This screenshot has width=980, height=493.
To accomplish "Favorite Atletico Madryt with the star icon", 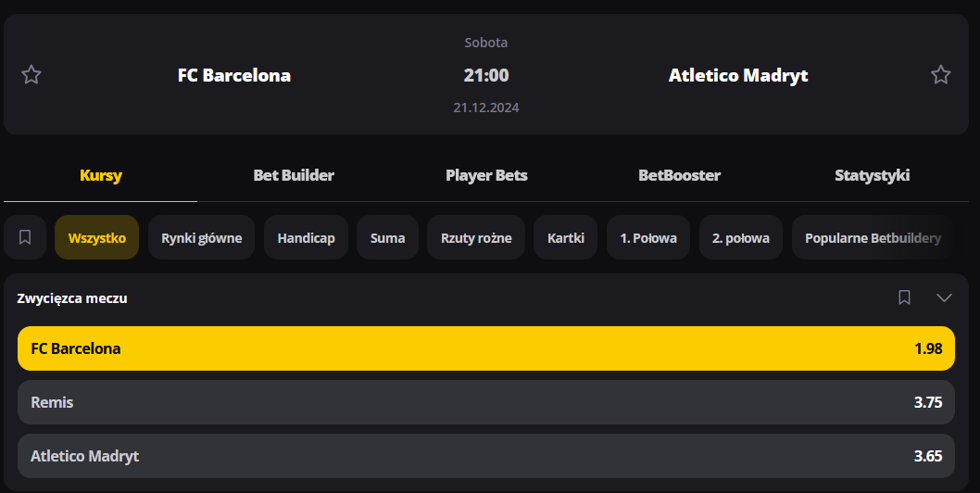I will coord(941,75).
